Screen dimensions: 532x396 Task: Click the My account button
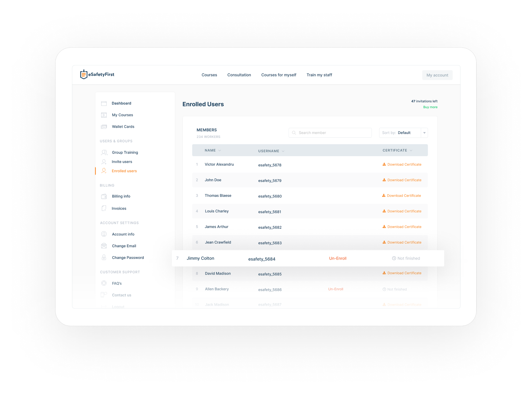437,75
